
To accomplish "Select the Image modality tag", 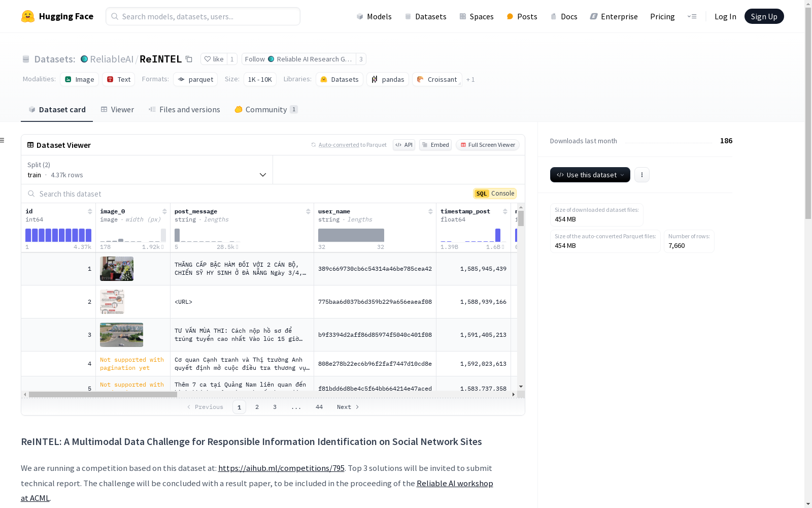I will click(x=80, y=79).
